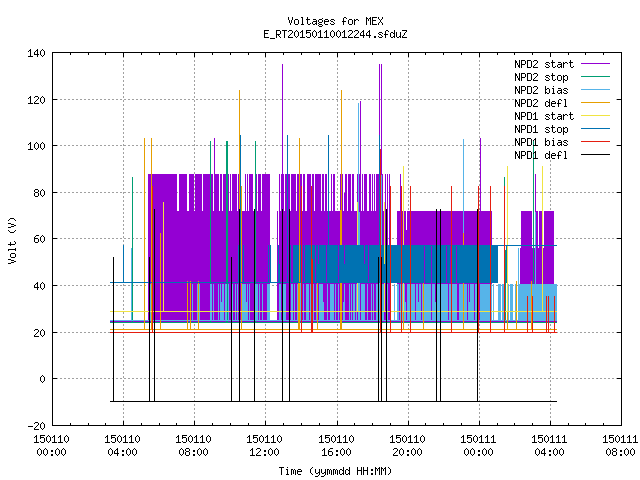This screenshot has width=640, height=480.
Task: Click the 140 y-axis tick label
Action: [36, 53]
